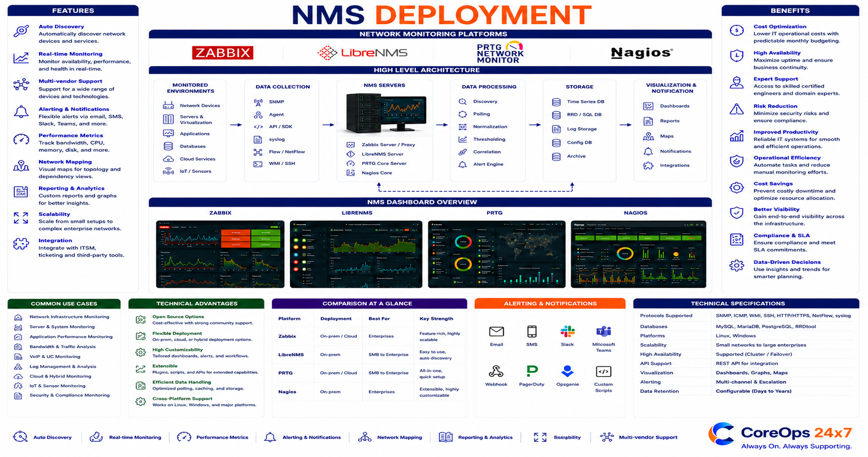The image size is (868, 457).
Task: Click Network Mapping in the bottom strip
Action: pos(390,437)
